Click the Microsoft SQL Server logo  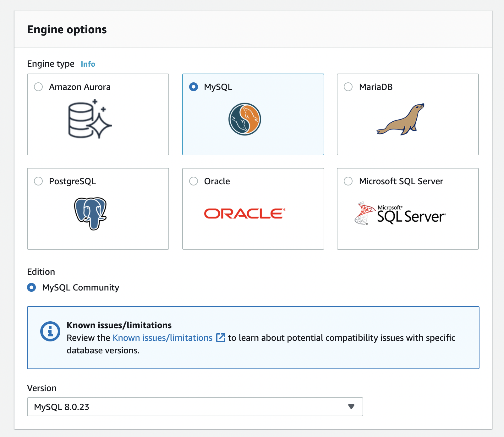pyautogui.click(x=400, y=213)
